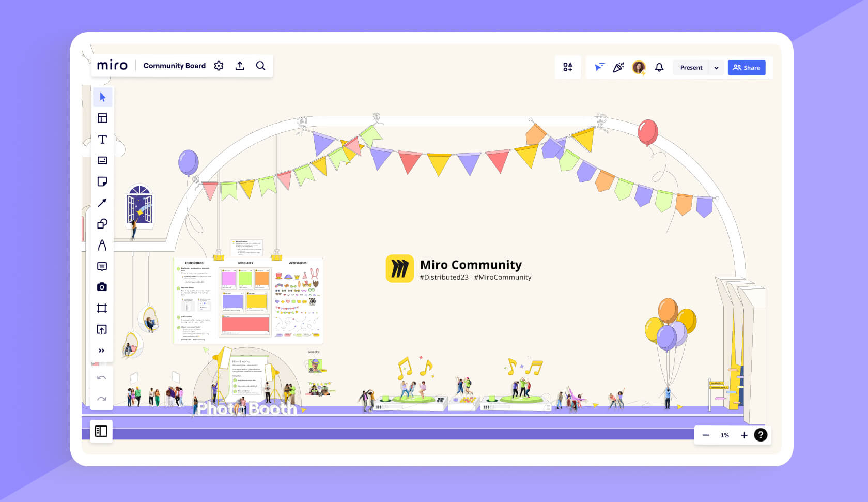Image resolution: width=868 pixels, height=502 pixels.
Task: Open the notifications bell menu
Action: (659, 67)
